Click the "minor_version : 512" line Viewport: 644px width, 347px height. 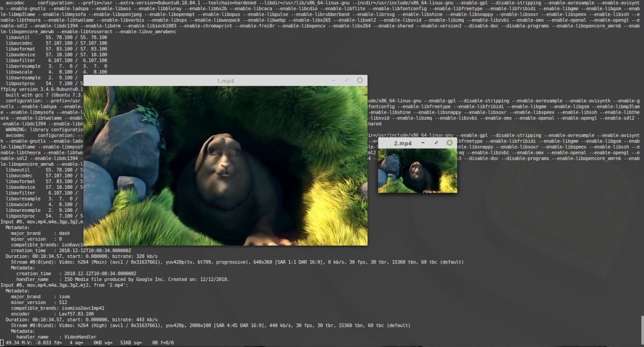[39, 302]
